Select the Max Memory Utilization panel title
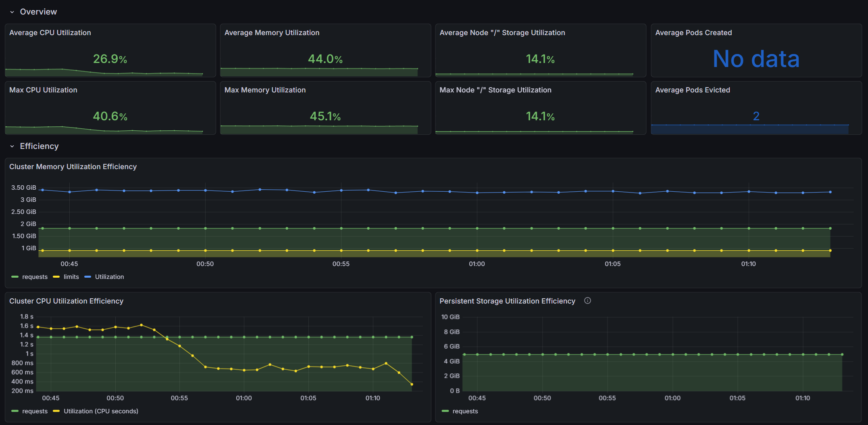The width and height of the screenshot is (868, 425). 265,90
